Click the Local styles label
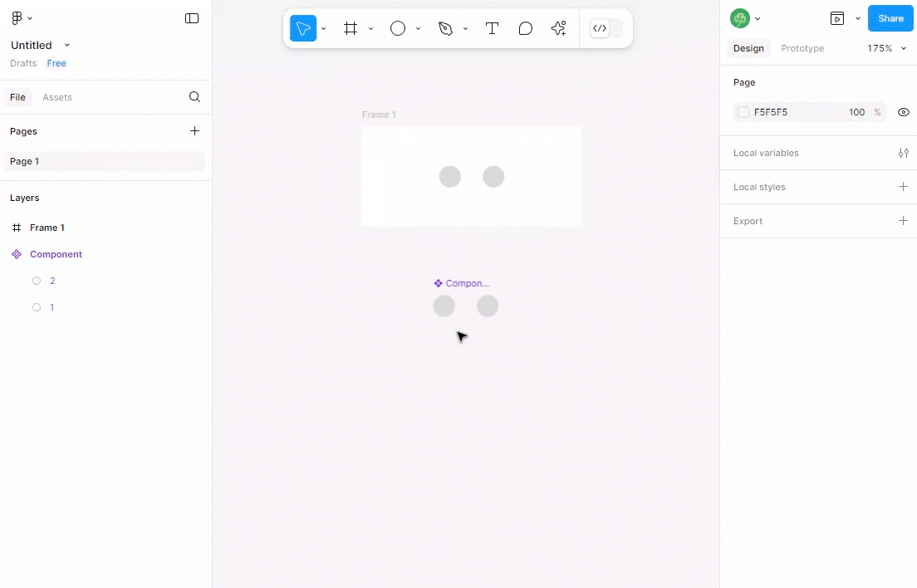917x588 pixels. click(759, 187)
